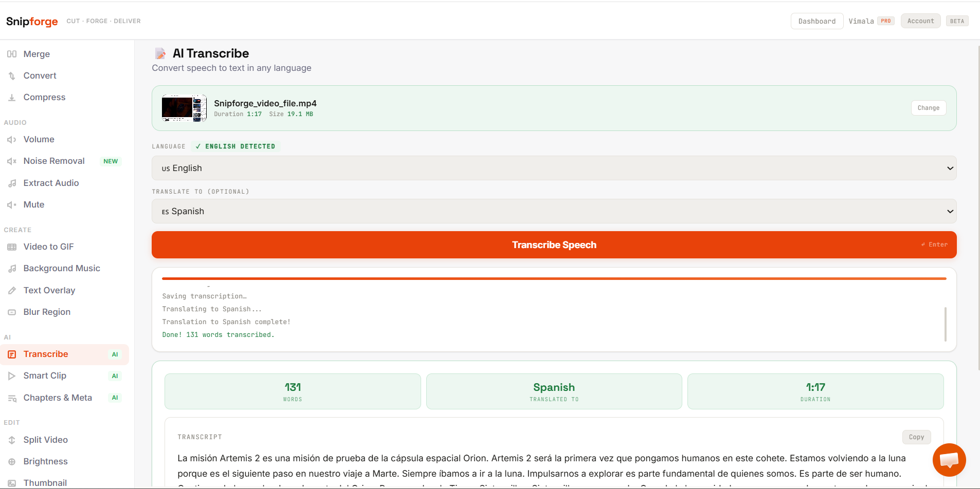The image size is (980, 489).
Task: Click the Brightness icon
Action: coord(12,461)
